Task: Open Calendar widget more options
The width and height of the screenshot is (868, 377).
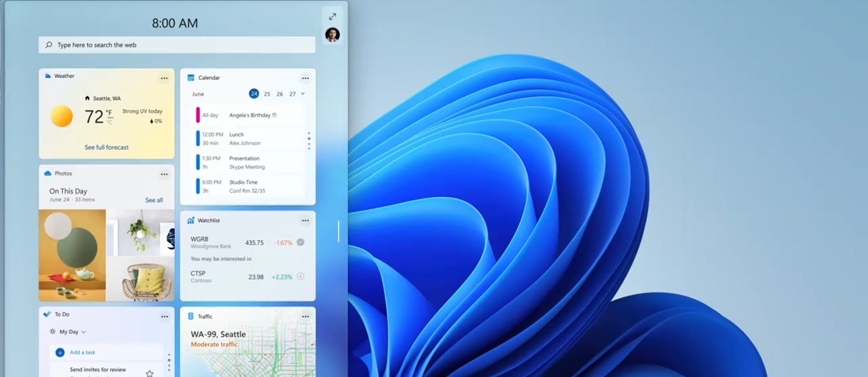Action: [305, 78]
